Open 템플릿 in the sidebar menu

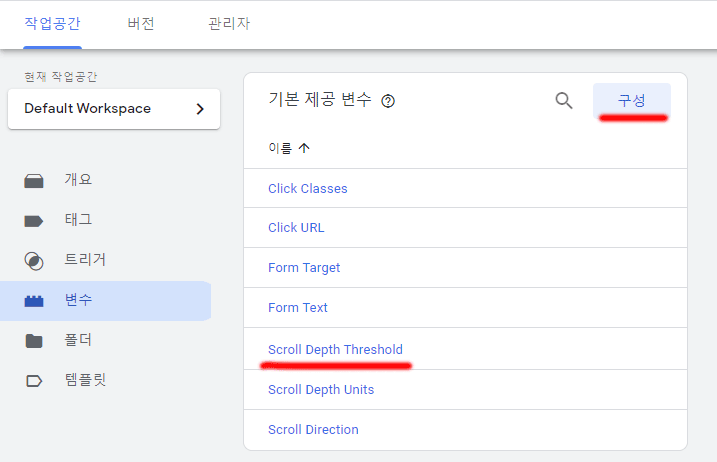tap(105, 380)
